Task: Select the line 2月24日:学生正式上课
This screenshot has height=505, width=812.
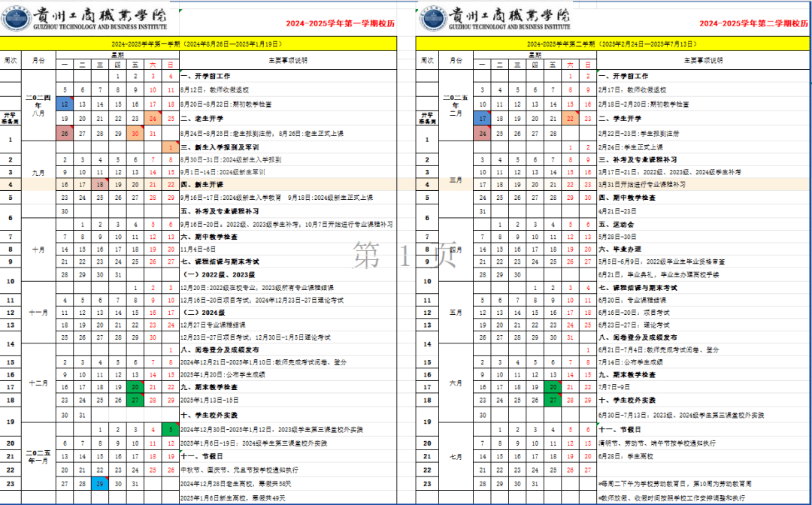Action: pos(630,147)
